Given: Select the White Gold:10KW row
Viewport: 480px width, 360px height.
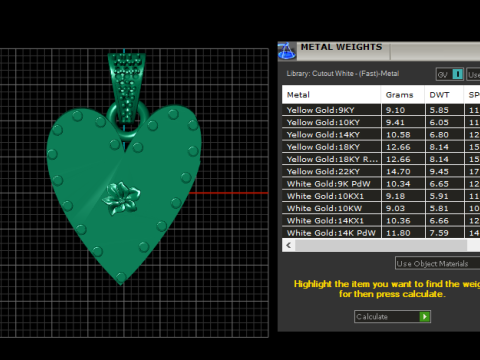Looking at the screenshot, I should click(x=381, y=208).
